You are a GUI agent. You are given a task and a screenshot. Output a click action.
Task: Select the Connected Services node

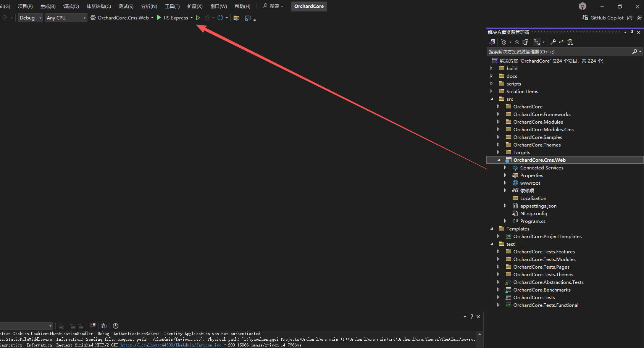pyautogui.click(x=542, y=168)
